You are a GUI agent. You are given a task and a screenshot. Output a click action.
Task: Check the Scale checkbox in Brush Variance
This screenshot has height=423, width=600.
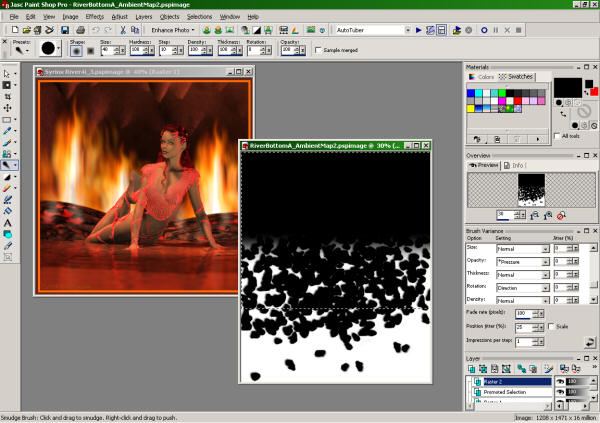click(551, 326)
